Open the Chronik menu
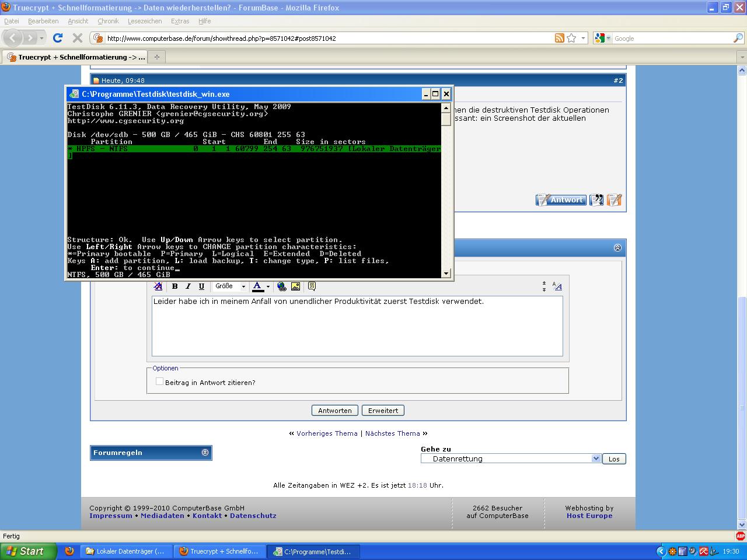747x560 pixels. coord(108,21)
